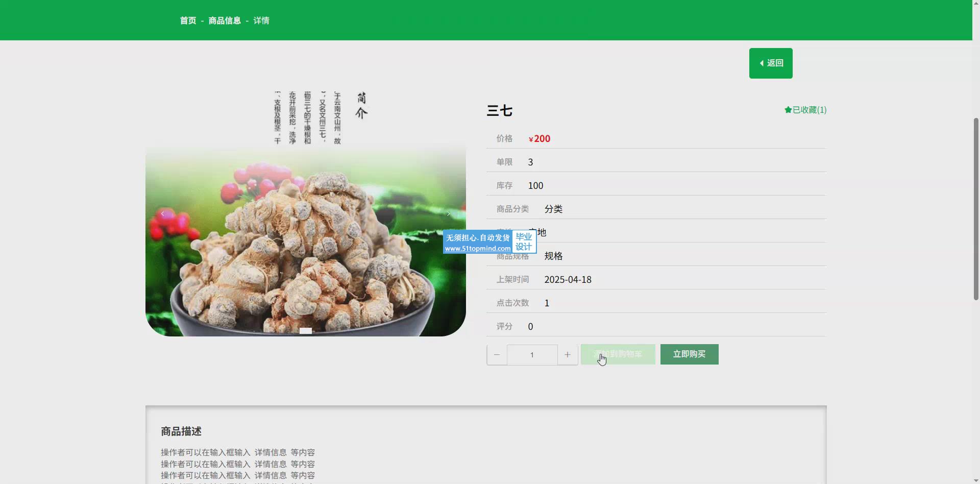This screenshot has height=484, width=980.
Task: Click 详情 breadcrumb item
Action: point(261,20)
